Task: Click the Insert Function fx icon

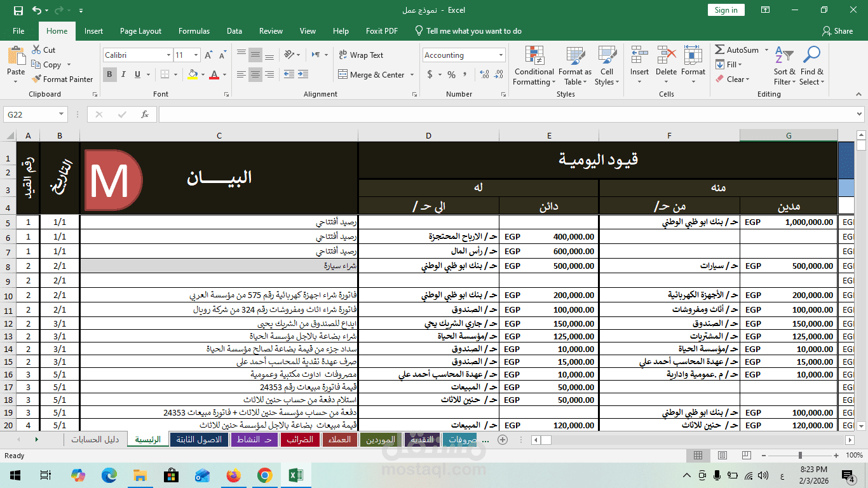Action: coord(145,114)
